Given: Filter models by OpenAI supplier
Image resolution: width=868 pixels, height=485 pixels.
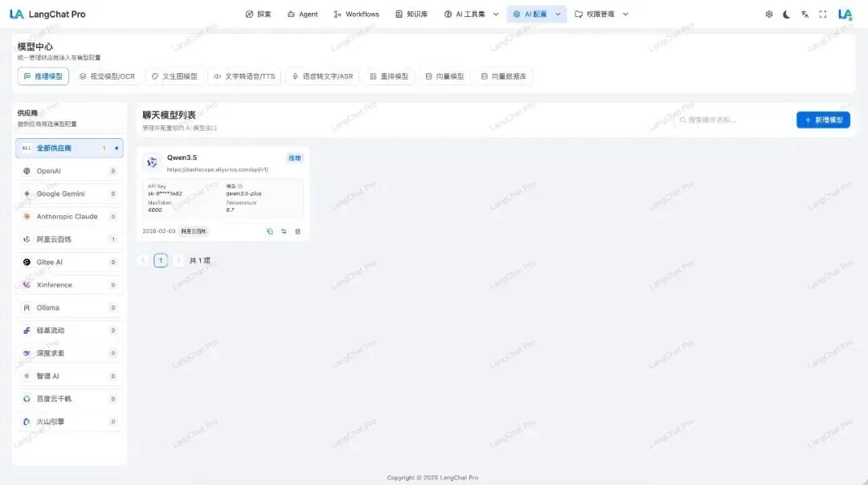Looking at the screenshot, I should pos(69,171).
